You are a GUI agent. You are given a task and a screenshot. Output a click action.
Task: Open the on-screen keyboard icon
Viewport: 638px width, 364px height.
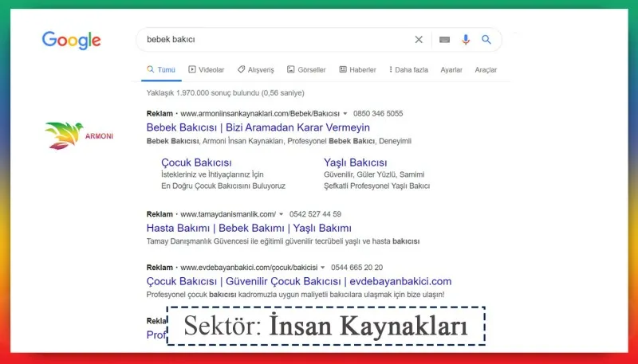coord(444,39)
